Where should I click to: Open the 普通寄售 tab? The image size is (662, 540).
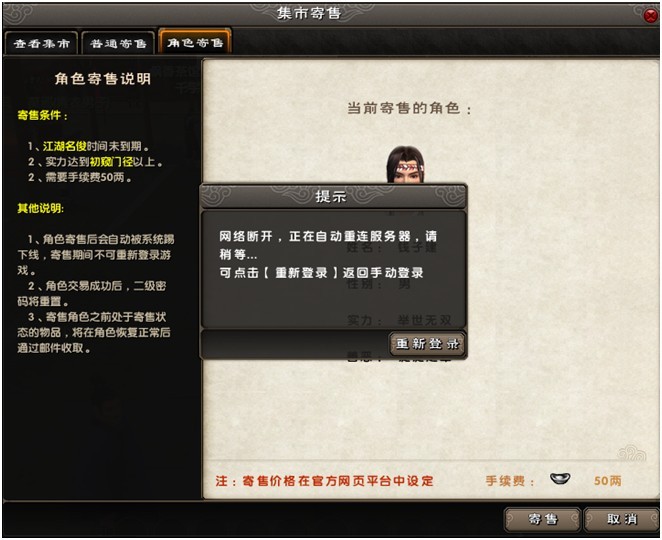(118, 43)
